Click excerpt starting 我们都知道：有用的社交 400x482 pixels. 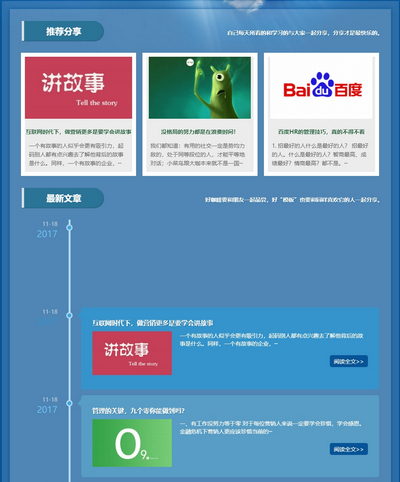tap(198, 155)
